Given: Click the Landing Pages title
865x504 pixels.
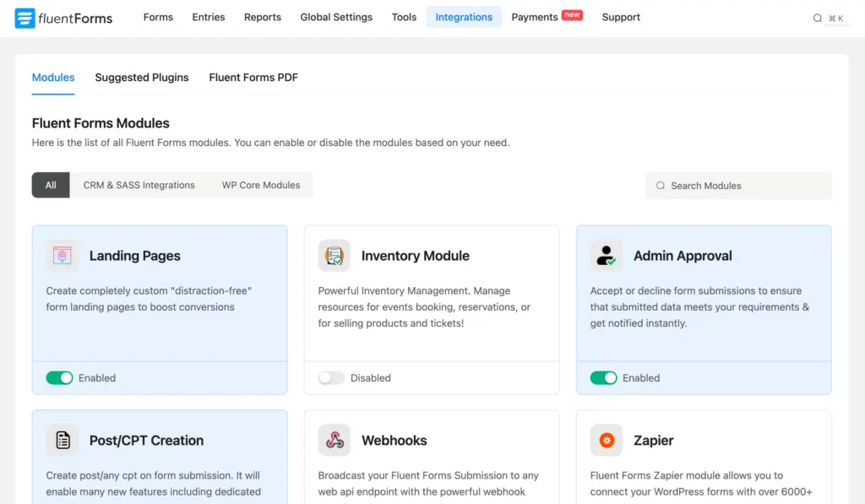Looking at the screenshot, I should pyautogui.click(x=134, y=256).
